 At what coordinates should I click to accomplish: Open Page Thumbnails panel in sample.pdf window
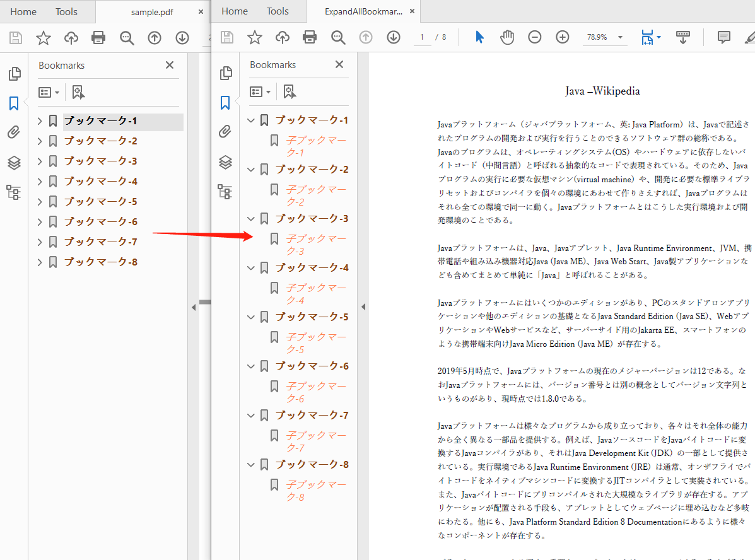pos(15,74)
